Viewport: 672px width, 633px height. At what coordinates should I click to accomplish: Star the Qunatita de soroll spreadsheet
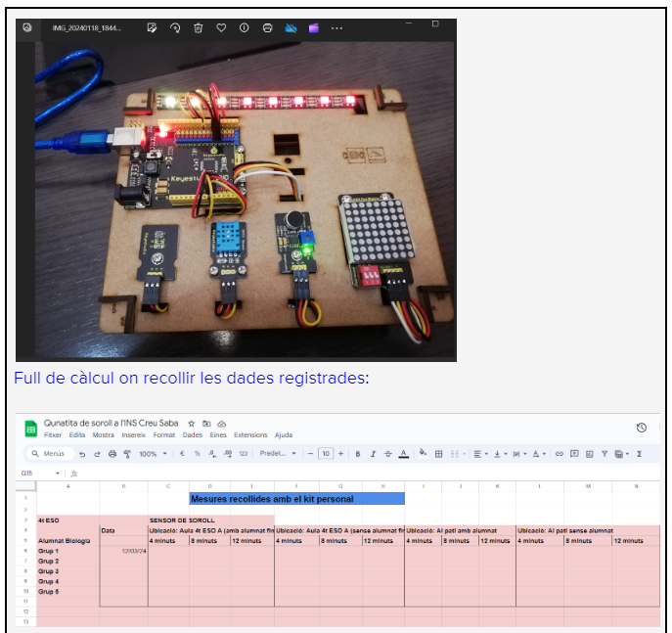[190, 423]
